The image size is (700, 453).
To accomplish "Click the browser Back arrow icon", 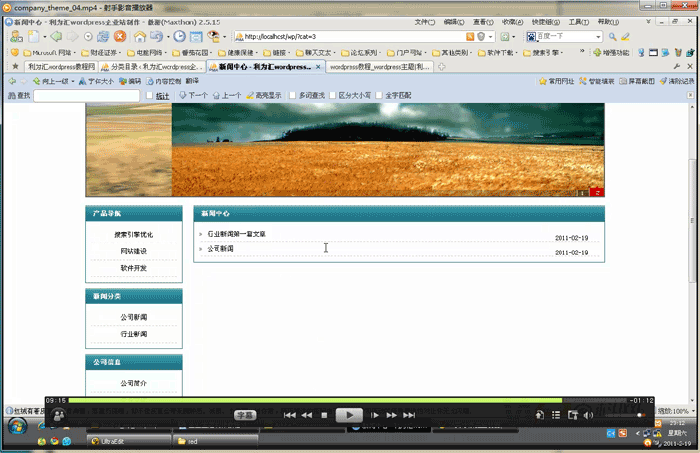I will point(56,37).
